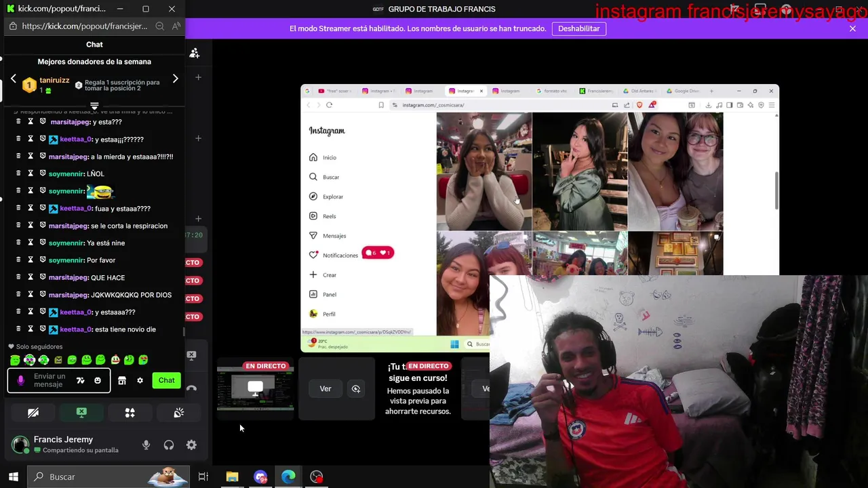Open the Windows Start menu

coord(14,476)
